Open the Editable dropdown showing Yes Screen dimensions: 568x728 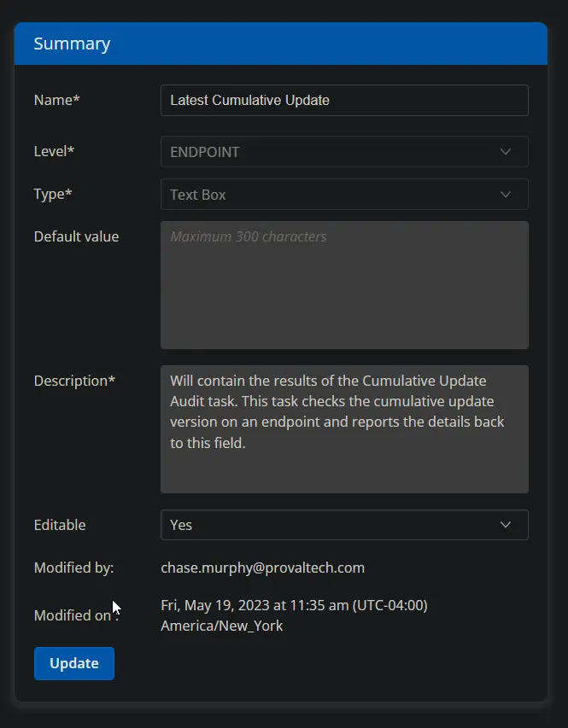[x=344, y=525]
